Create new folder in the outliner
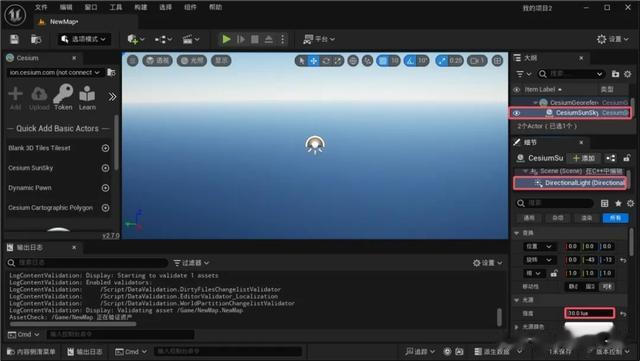The height and width of the screenshot is (361, 640). point(616,74)
